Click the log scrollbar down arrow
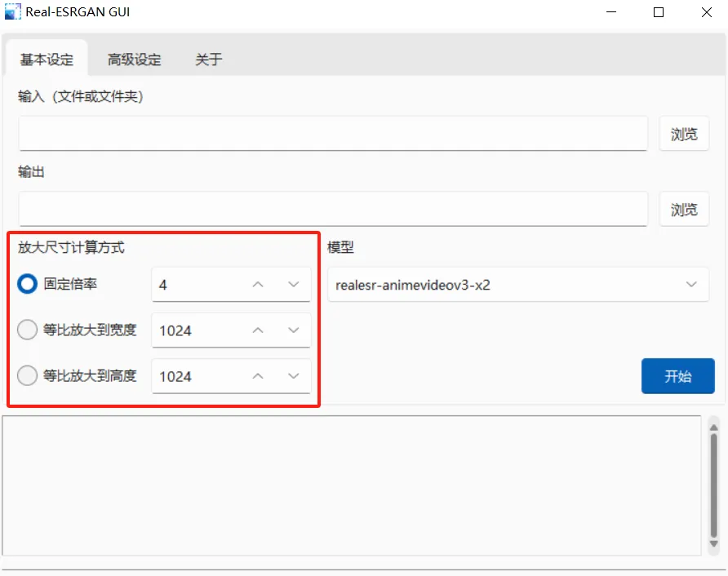Viewport: 728px width, 576px height. coord(713,543)
